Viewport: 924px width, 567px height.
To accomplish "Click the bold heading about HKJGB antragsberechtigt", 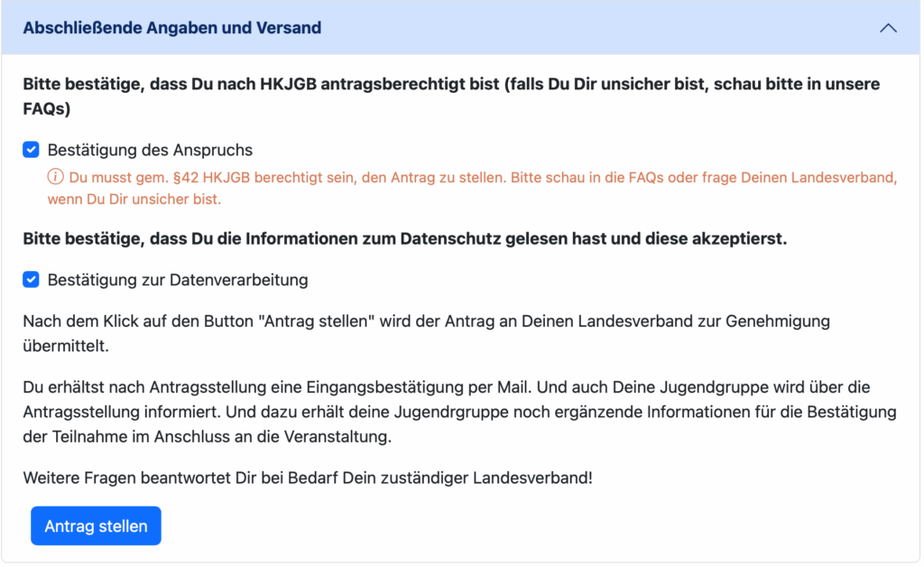I will coord(451,85).
